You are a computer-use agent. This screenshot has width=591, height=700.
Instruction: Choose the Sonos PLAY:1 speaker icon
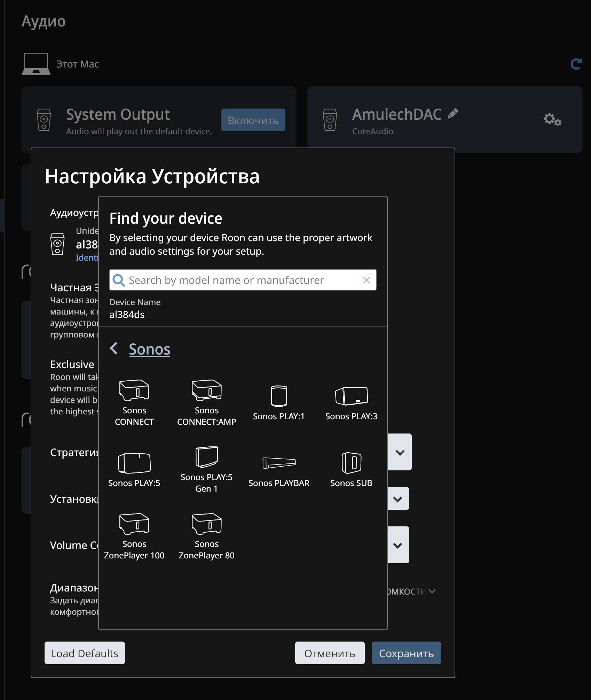pos(279,396)
